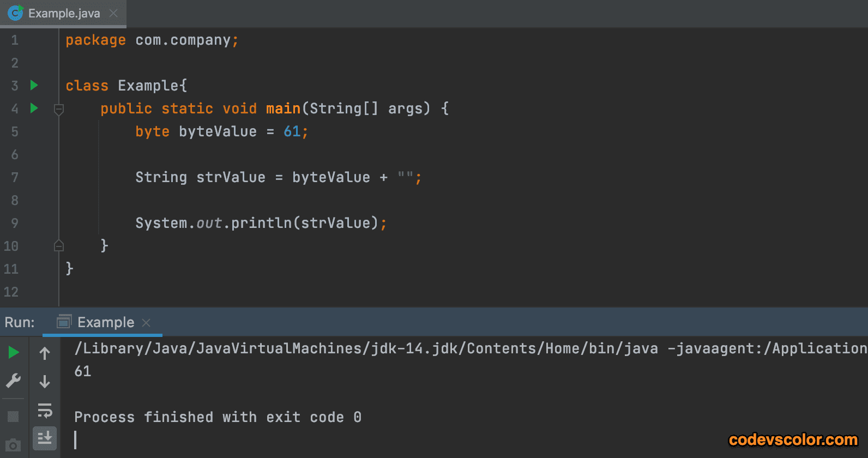Click 'Process finished with exit code 0' message

click(218, 417)
